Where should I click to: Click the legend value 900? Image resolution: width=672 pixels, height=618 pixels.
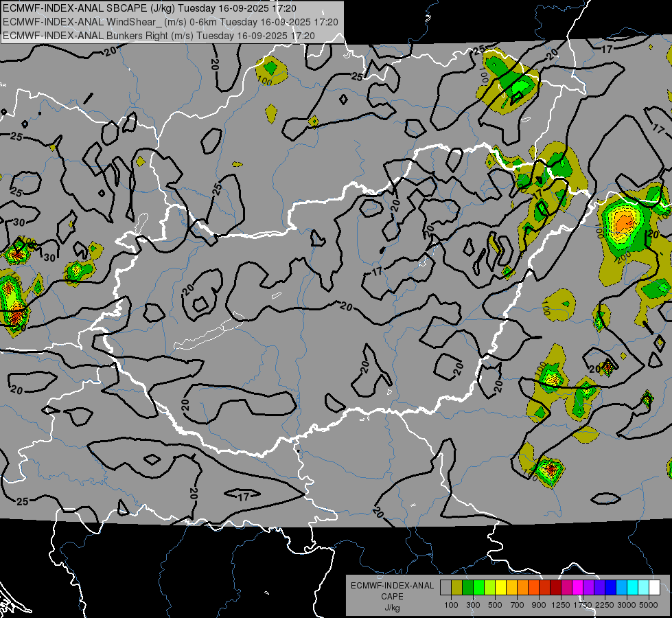[539, 605]
